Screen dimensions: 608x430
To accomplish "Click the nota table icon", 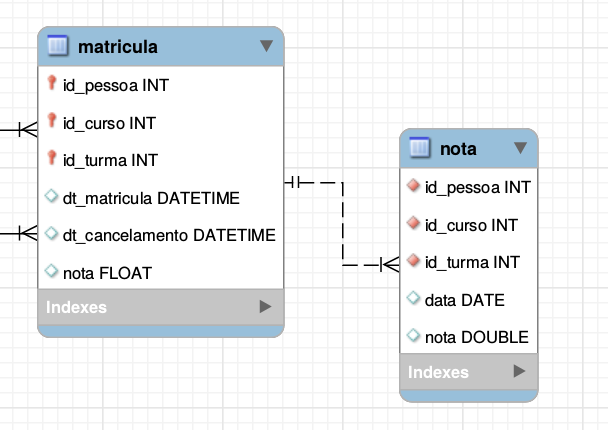I will 420,149.
